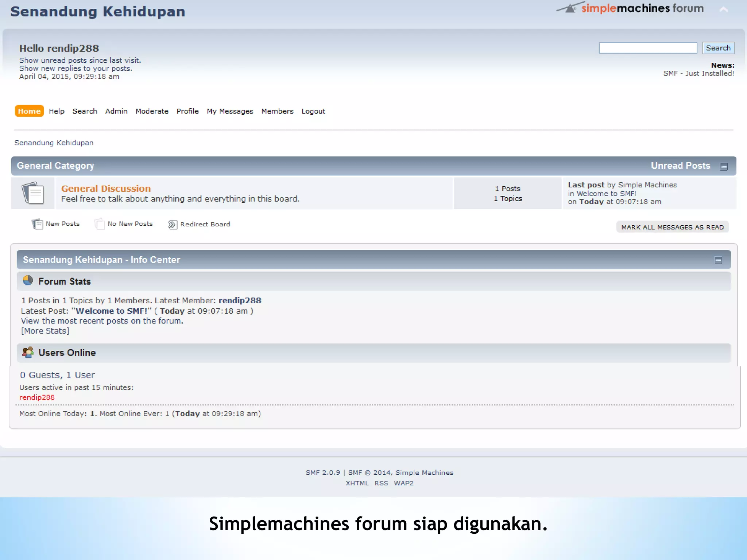Viewport: 747px width, 560px height.
Task: Click the Senandung Kehidupan forum title
Action: tap(98, 11)
